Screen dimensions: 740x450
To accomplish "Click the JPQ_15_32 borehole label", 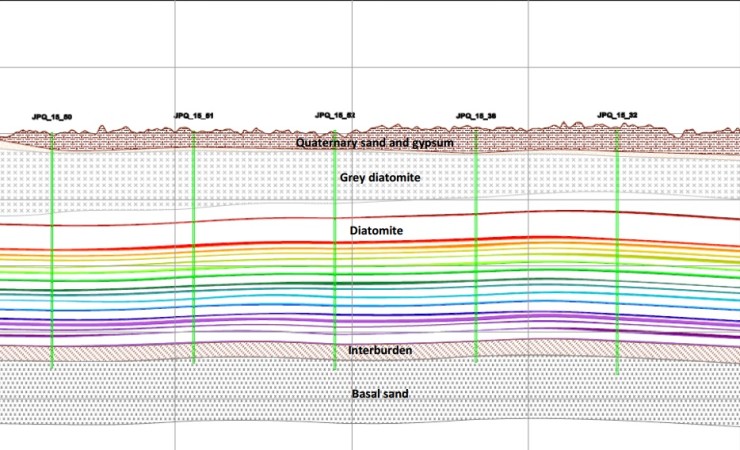I will [x=617, y=115].
